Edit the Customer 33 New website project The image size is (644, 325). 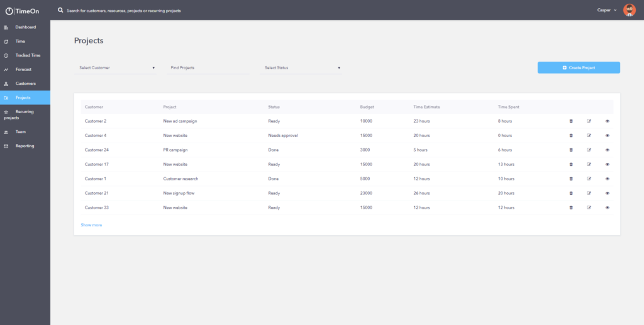pos(589,207)
